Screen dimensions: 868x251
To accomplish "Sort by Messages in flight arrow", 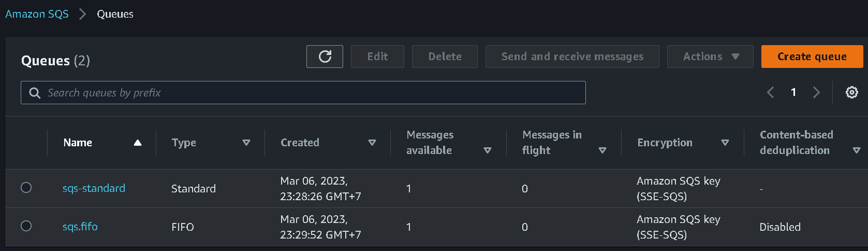I will tap(602, 150).
